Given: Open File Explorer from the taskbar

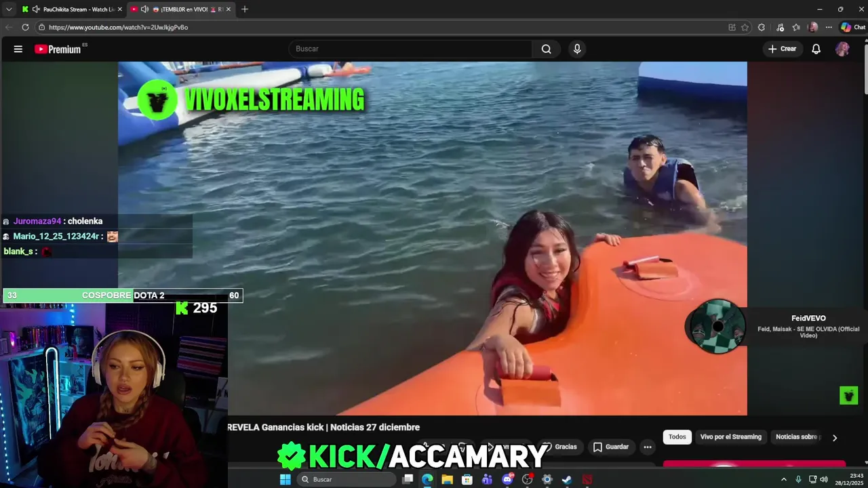Looking at the screenshot, I should coord(448,479).
